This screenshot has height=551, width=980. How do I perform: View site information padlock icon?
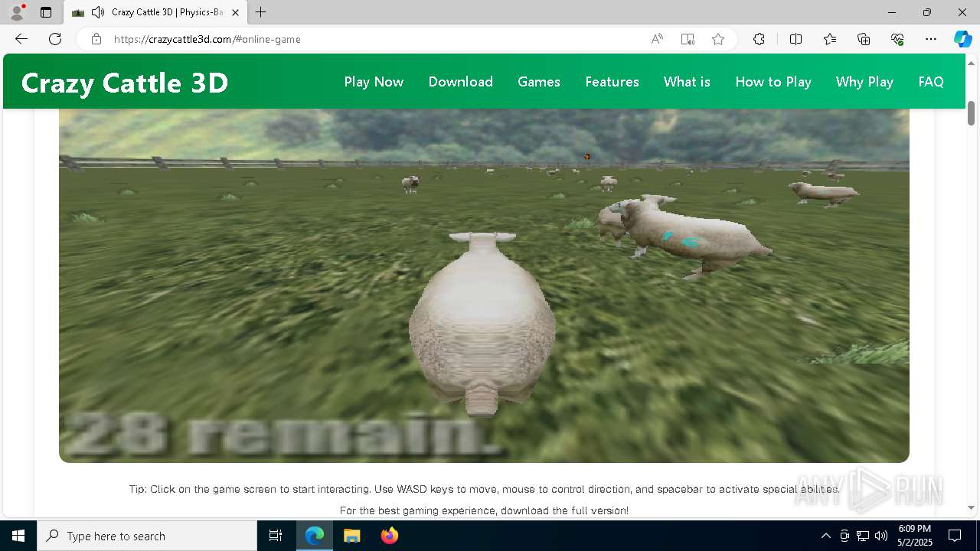click(96, 39)
